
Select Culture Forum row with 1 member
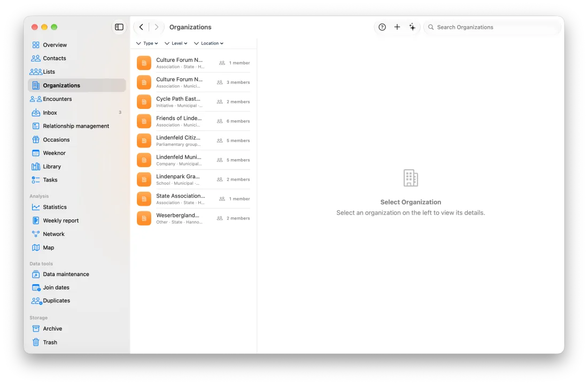[193, 63]
